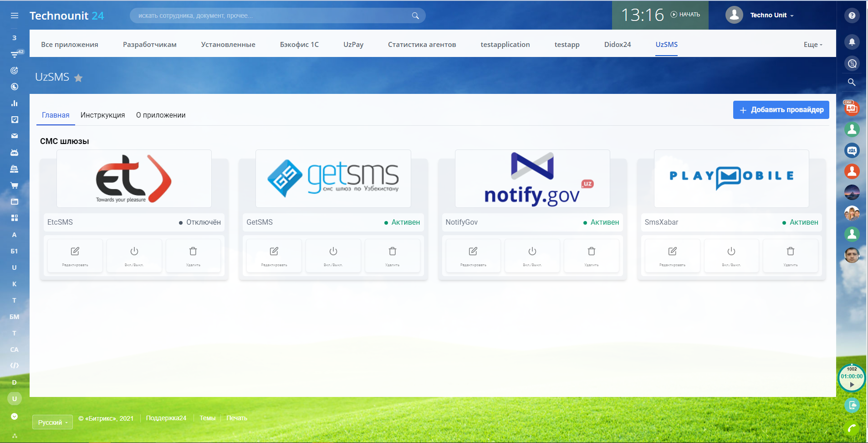The width and height of the screenshot is (868, 443).
Task: Open the chat bubble icon in right panel
Action: point(852,64)
